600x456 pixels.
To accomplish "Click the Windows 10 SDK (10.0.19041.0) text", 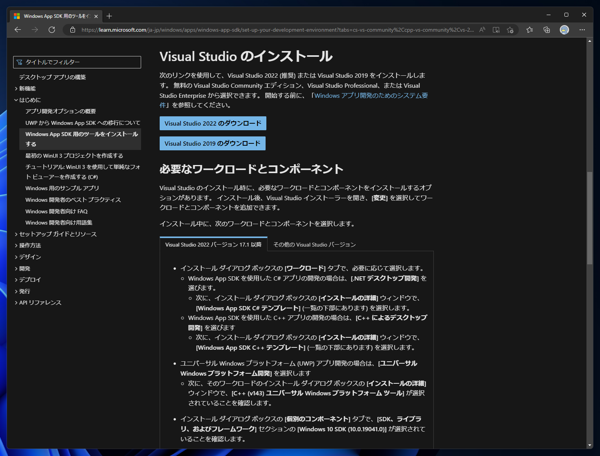I will click(x=342, y=429).
